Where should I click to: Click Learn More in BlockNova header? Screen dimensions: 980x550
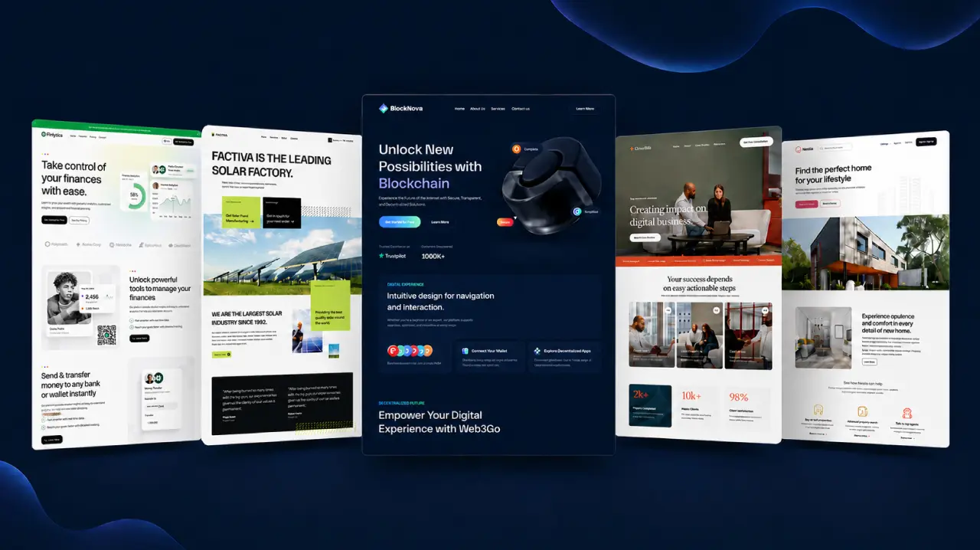point(585,109)
